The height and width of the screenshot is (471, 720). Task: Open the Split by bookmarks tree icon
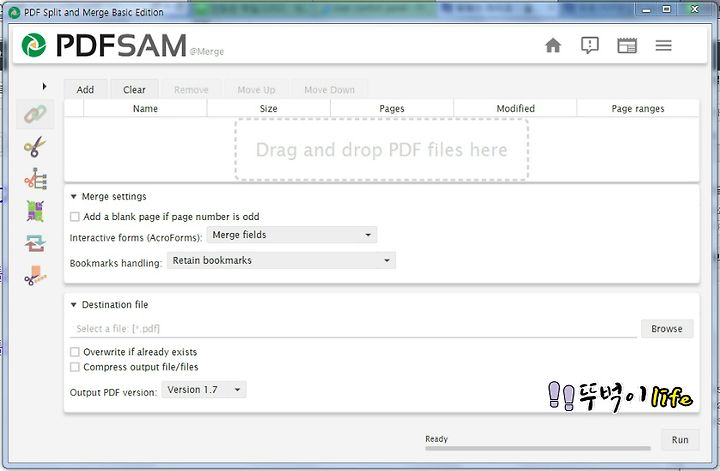35,179
